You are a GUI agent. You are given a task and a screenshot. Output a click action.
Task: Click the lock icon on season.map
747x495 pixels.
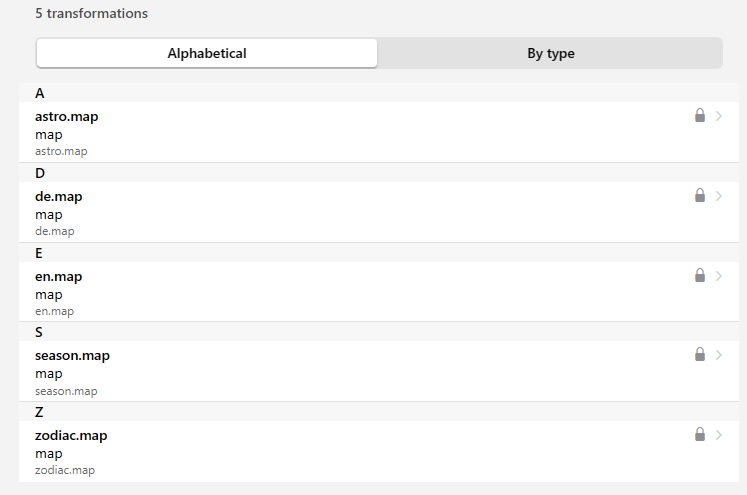700,355
